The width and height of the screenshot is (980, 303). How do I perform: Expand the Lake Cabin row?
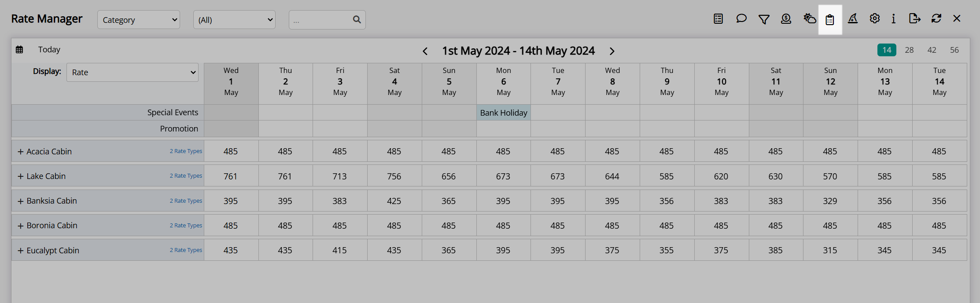click(x=20, y=176)
